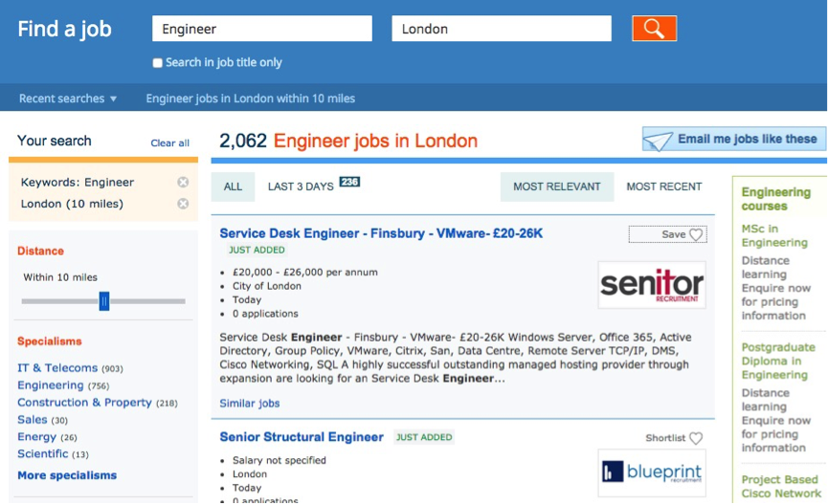
Task: Click Similar jobs link
Action: pos(250,404)
